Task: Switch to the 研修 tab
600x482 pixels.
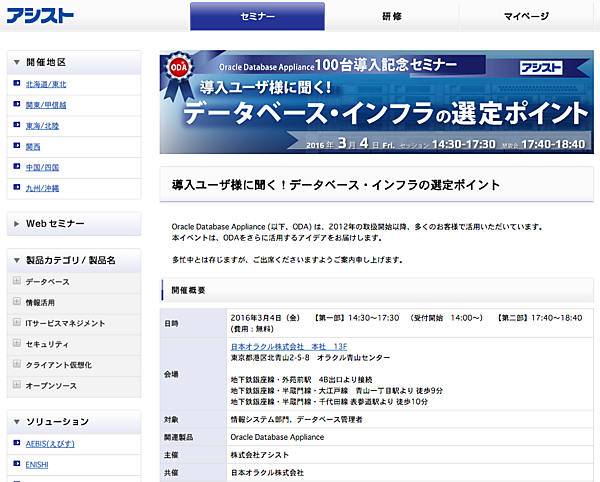Action: pos(392,16)
